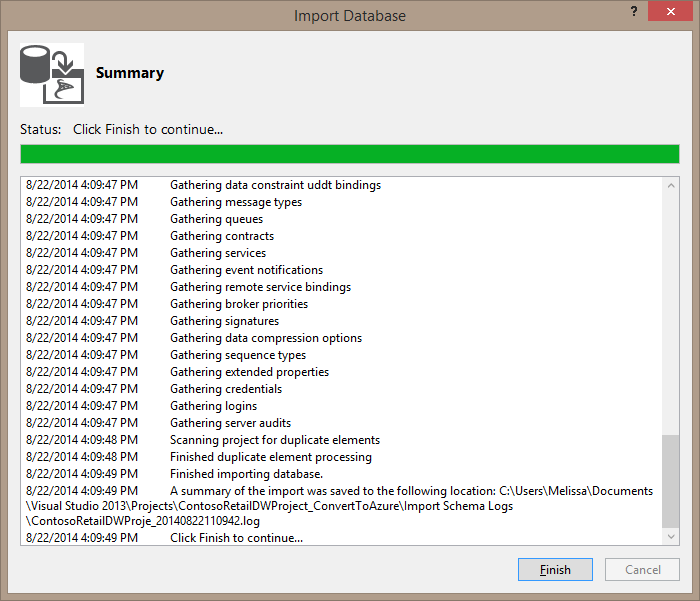
Task: Select 'Scanning project for duplicate elements' line
Action: point(203,439)
